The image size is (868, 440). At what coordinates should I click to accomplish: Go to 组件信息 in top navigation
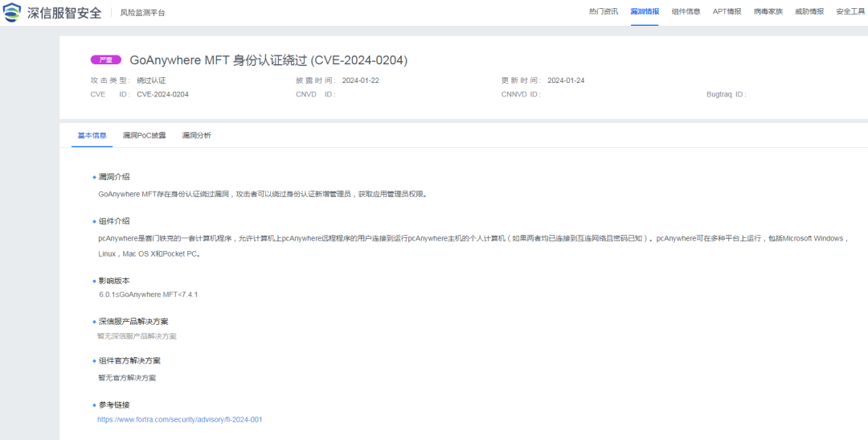686,11
